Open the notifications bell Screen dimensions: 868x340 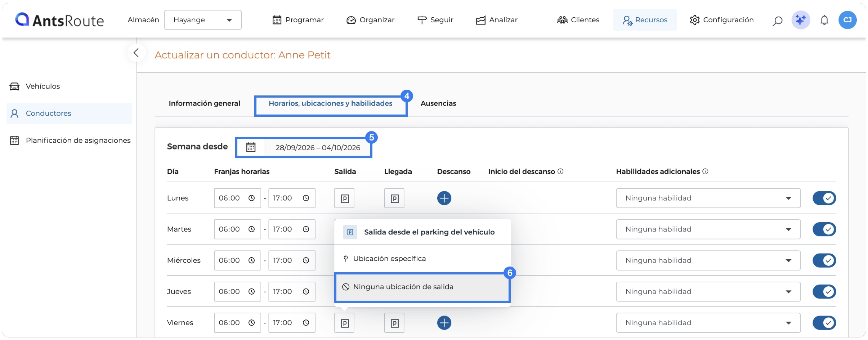click(824, 20)
